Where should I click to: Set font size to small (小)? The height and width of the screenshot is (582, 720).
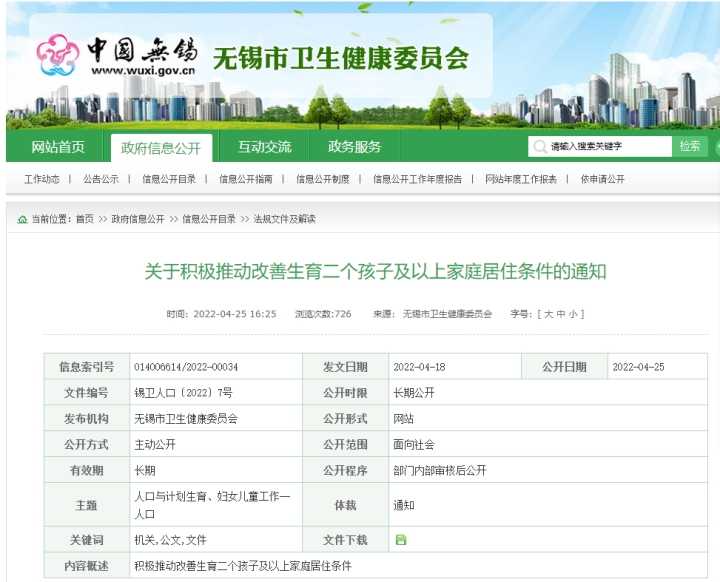pyautogui.click(x=573, y=314)
